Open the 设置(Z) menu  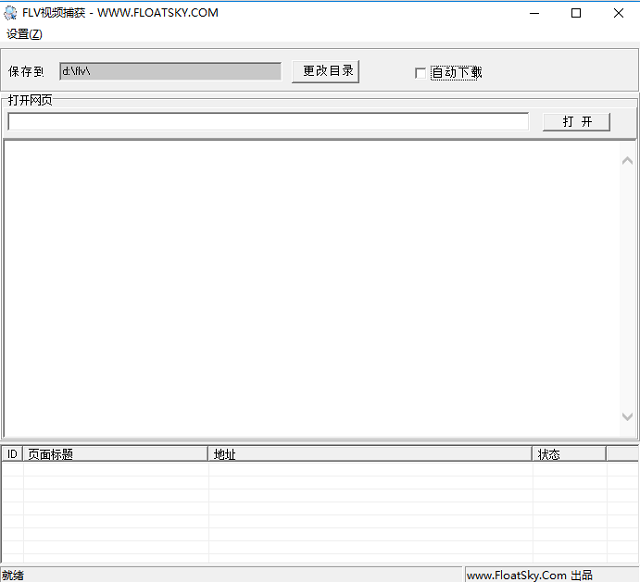(x=25, y=34)
